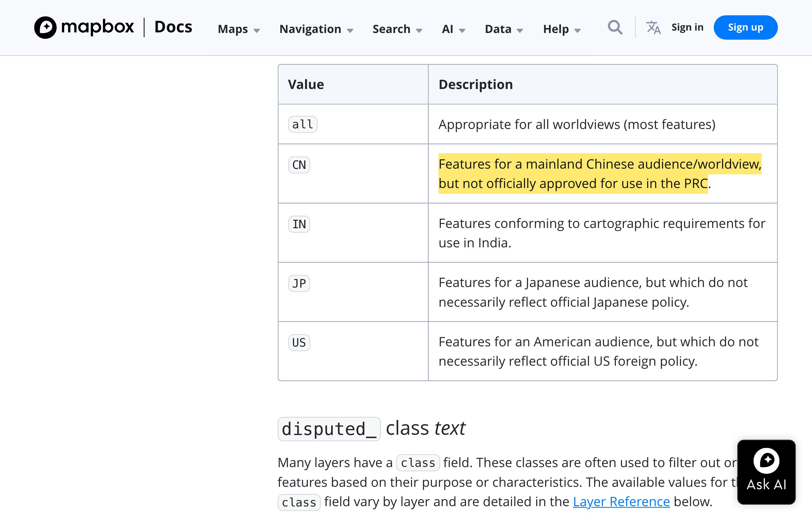Expand the Help dropdown menu
This screenshot has width=812, height=521.
coord(562,29)
